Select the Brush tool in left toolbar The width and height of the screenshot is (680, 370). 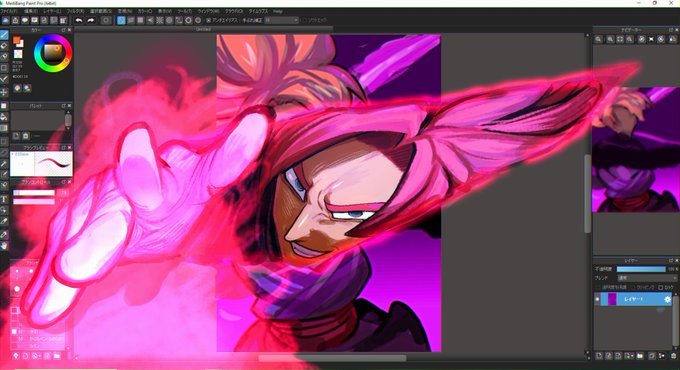click(4, 35)
